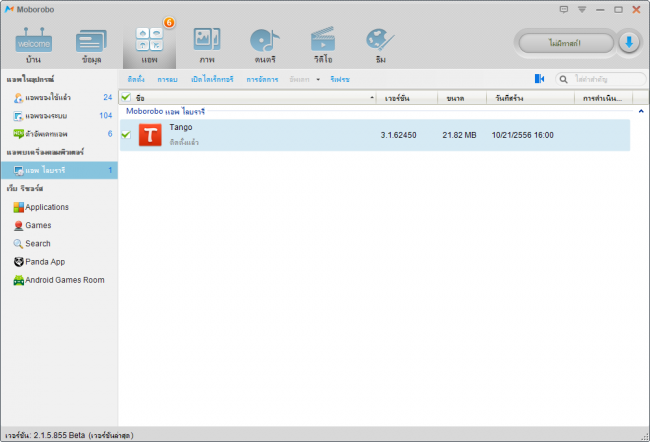Click the Moborobo app library group title
The image size is (650, 442).
point(165,111)
